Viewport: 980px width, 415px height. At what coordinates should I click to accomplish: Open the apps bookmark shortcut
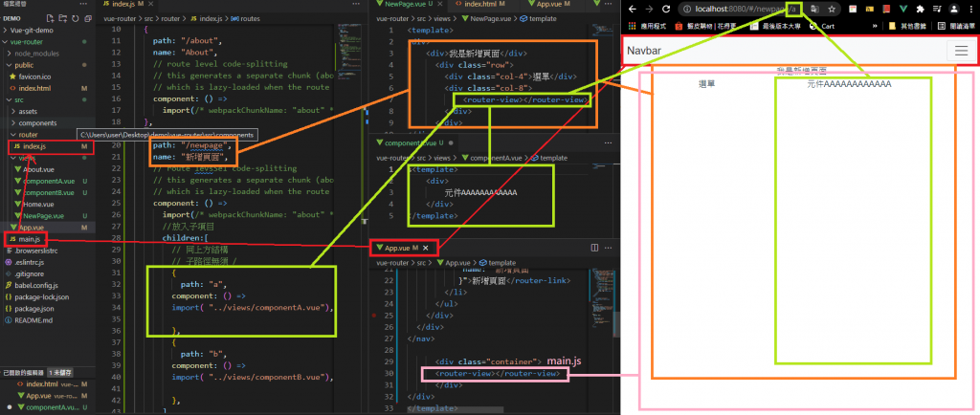[x=646, y=26]
